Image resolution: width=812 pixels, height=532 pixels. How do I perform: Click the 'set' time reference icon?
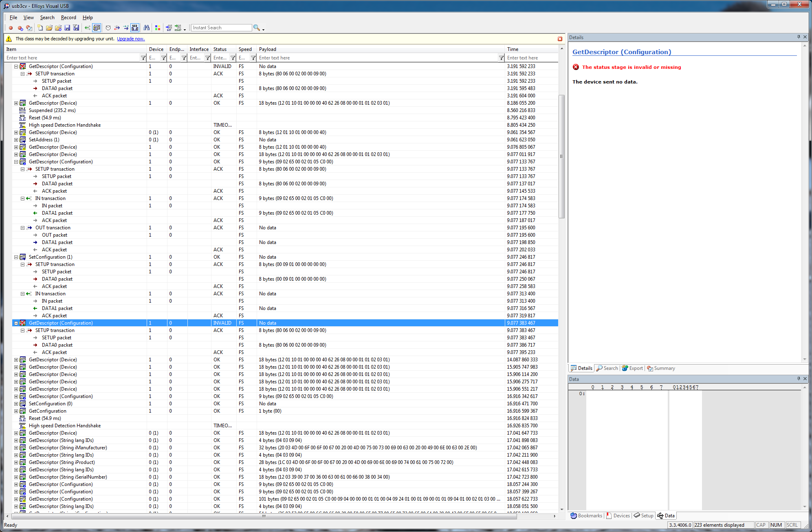pos(169,28)
